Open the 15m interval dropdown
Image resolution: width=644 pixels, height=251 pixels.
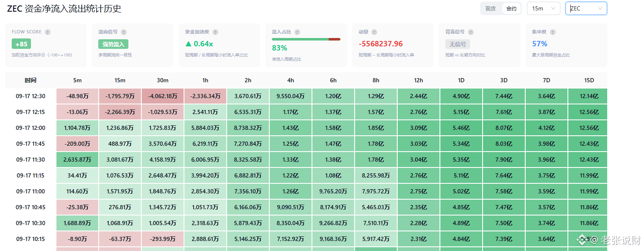[543, 8]
